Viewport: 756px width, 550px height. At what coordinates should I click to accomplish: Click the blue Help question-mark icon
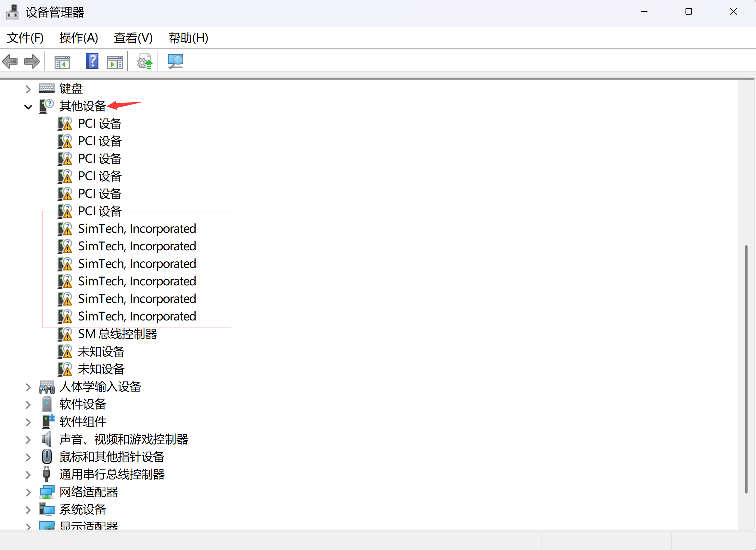(x=92, y=61)
